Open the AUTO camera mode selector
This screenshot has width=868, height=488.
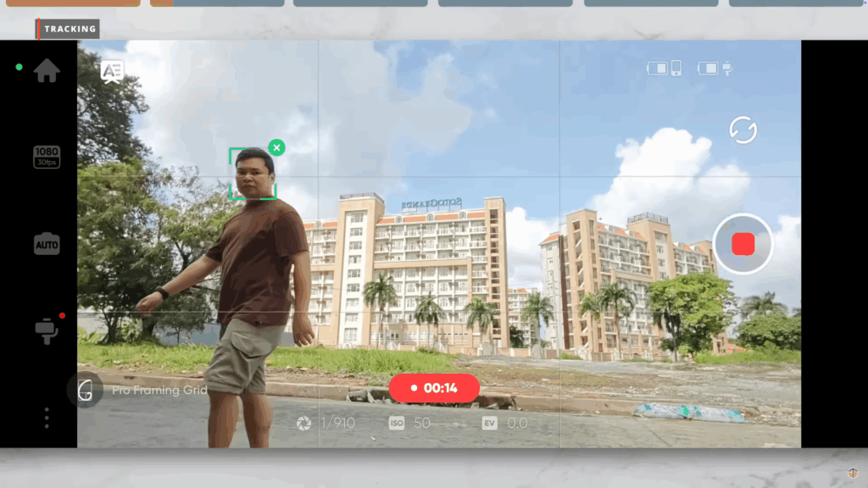[x=47, y=244]
